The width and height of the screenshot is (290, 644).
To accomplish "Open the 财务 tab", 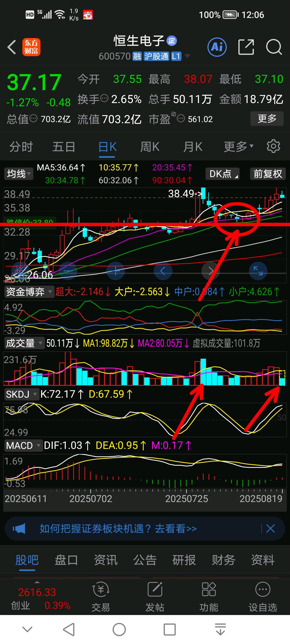I will [223, 560].
